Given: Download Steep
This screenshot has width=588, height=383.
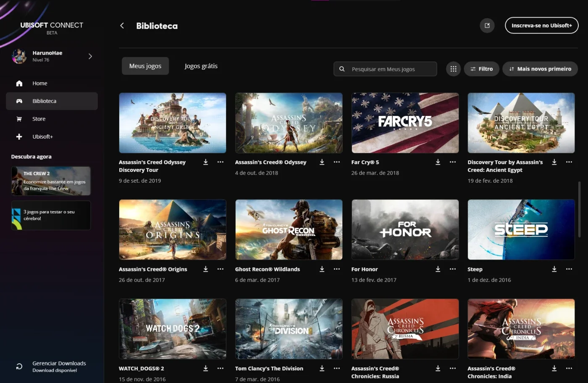Looking at the screenshot, I should pyautogui.click(x=554, y=269).
